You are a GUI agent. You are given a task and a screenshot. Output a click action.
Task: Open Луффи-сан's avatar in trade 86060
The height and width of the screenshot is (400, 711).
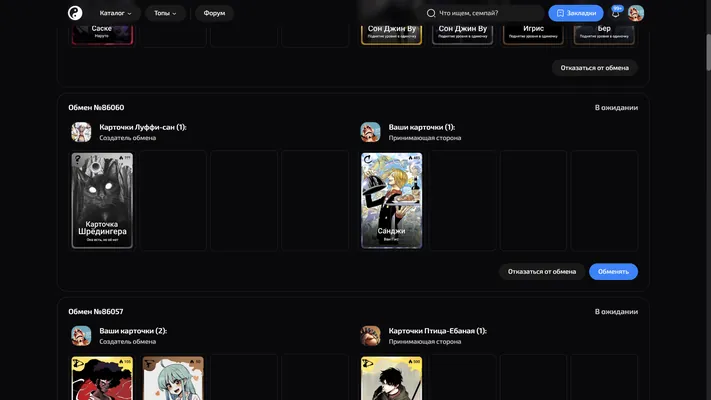(81, 132)
